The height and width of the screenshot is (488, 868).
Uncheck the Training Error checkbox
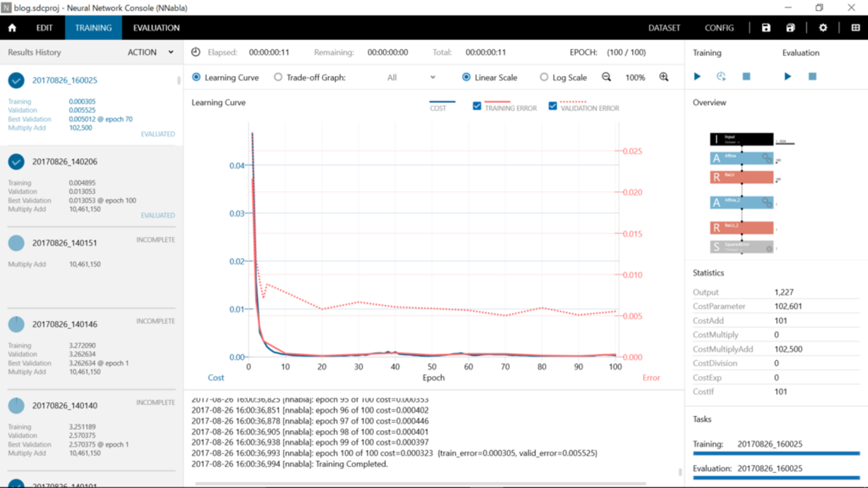tap(477, 106)
